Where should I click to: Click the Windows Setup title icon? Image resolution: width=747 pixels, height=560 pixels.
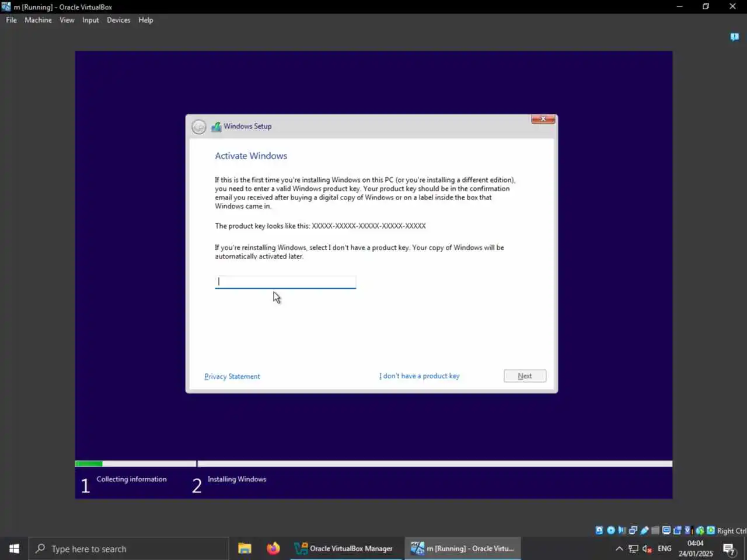tap(216, 127)
